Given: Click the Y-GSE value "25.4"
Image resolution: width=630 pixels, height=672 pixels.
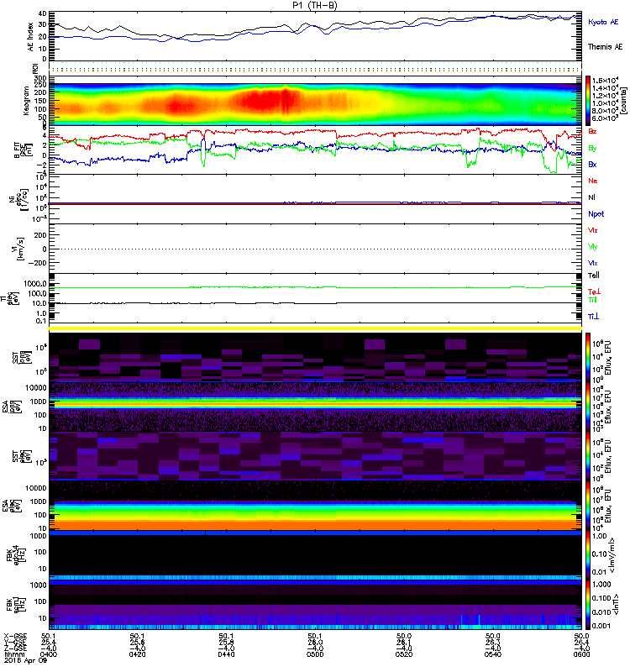Looking at the screenshot, I should coord(48,642).
